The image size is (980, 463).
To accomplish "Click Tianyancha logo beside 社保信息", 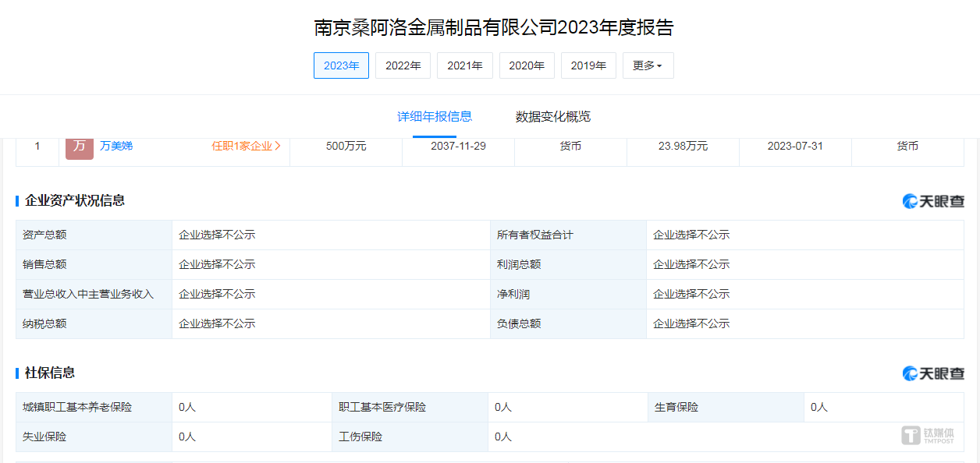I will [933, 373].
